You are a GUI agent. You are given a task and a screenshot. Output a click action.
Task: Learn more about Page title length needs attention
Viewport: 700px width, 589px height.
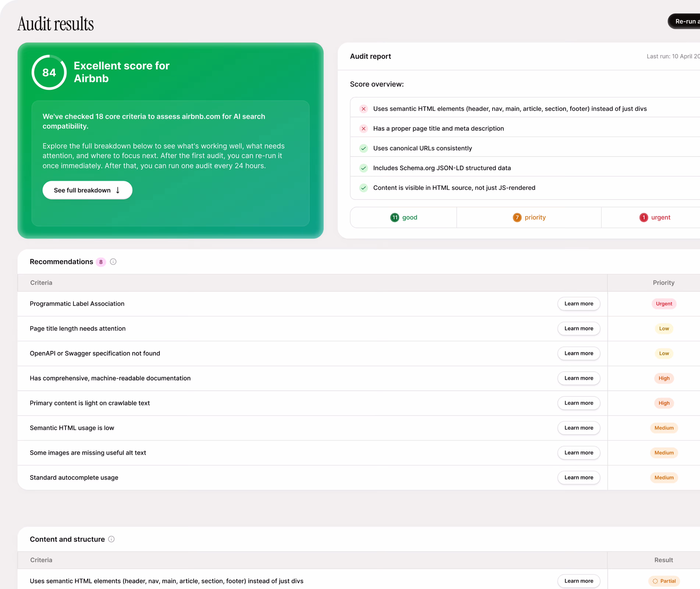tap(579, 329)
